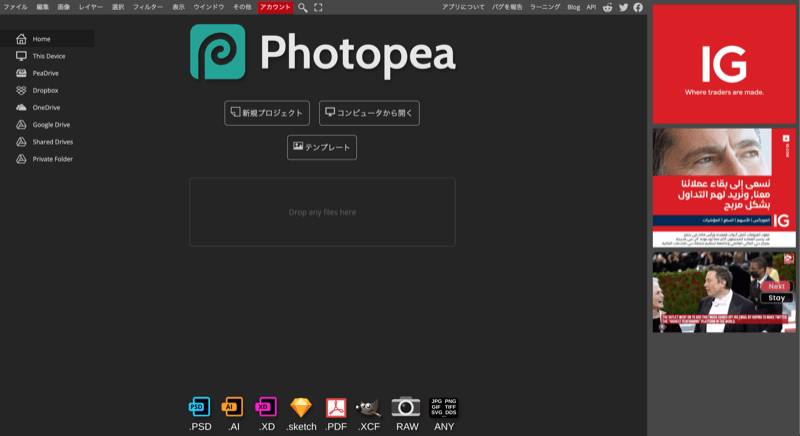The height and width of the screenshot is (436, 800).
Task: Open the Blog link
Action: point(573,7)
